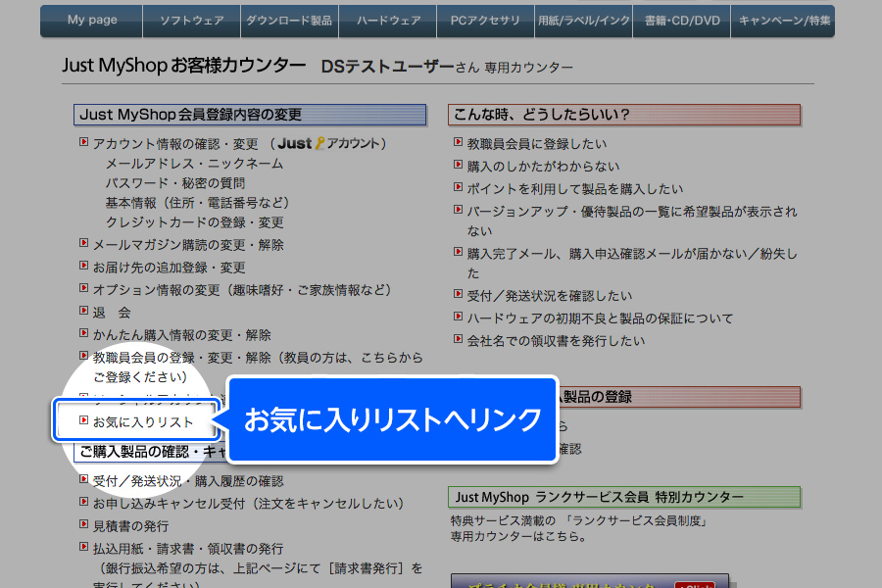Click red arrow icon beside 見積書の発行
Viewport: 882px width, 588px height.
pos(84,524)
